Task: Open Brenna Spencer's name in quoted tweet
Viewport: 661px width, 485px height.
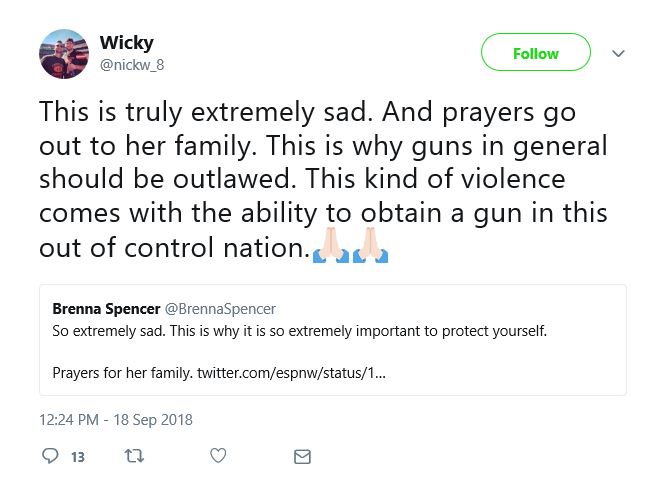Action: click(106, 309)
